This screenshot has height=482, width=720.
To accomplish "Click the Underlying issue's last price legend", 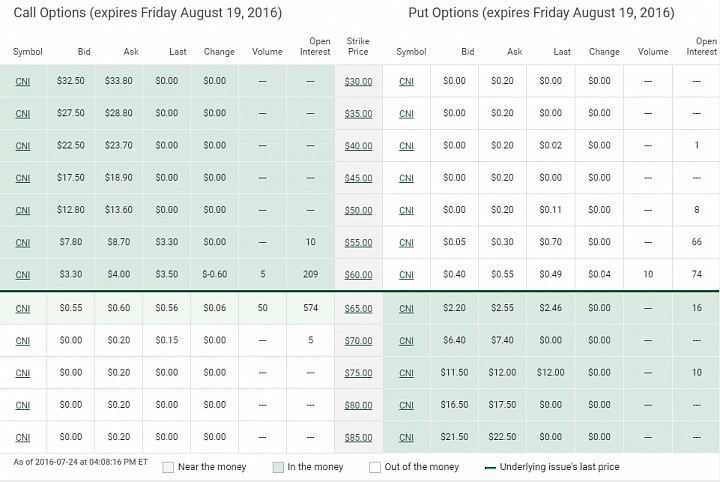I will 552,467.
